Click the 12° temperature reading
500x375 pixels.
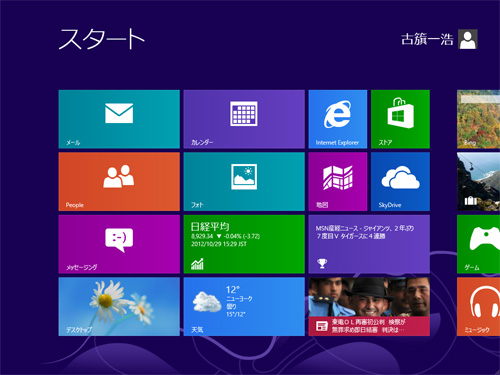coord(233,289)
